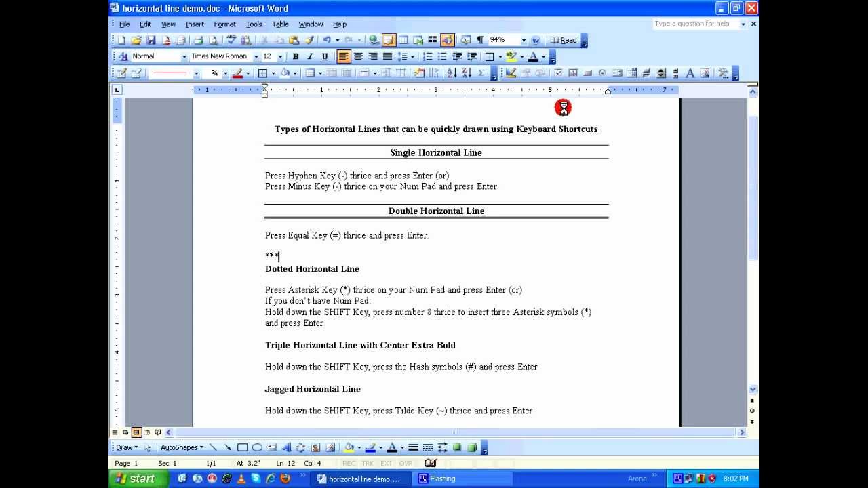Toggle the Drawing toolbar button
This screenshot has height=488, width=868.
tap(448, 40)
